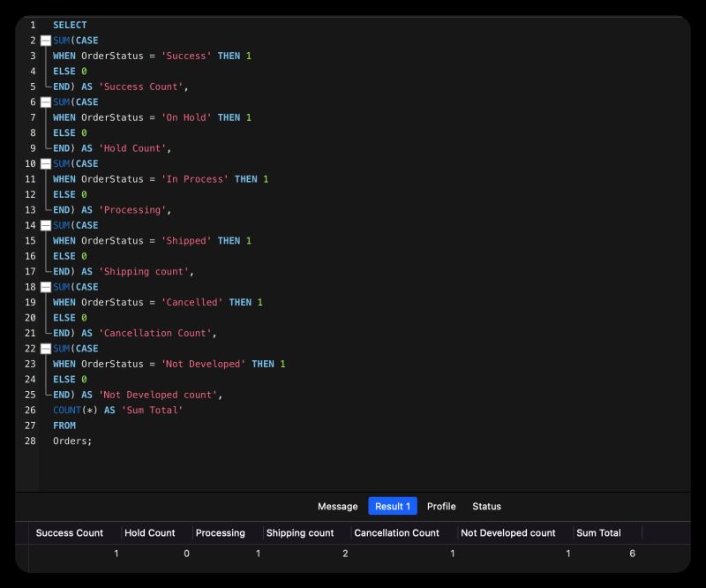Click the FROM keyword on line 27

coord(64,426)
